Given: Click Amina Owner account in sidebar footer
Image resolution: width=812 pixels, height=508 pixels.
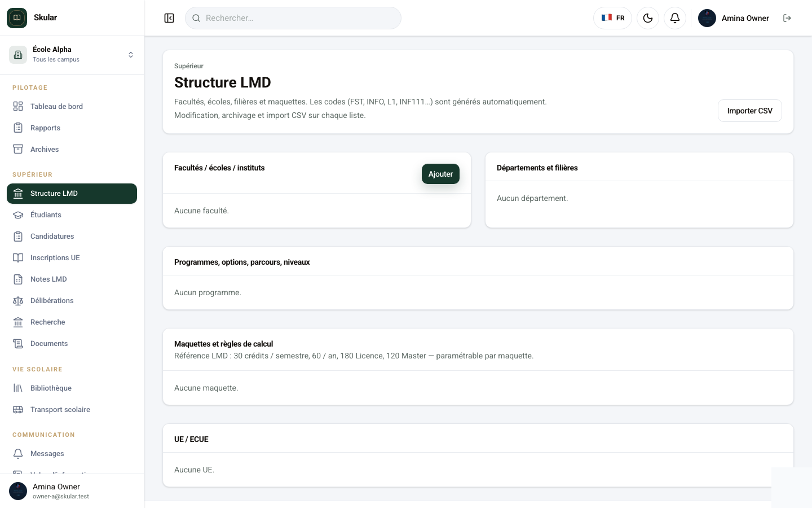Looking at the screenshot, I should [x=72, y=491].
